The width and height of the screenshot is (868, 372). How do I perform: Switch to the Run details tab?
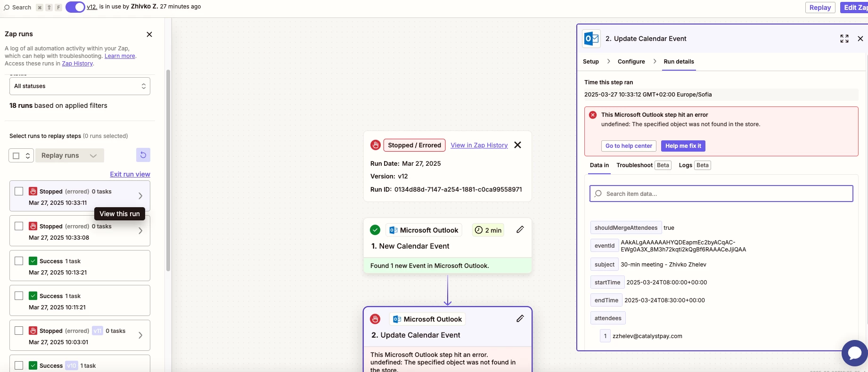(x=679, y=62)
